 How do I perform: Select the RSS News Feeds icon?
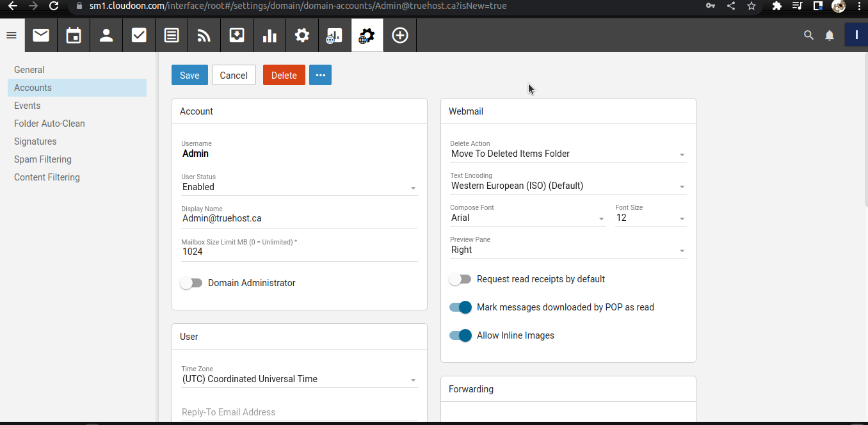204,35
